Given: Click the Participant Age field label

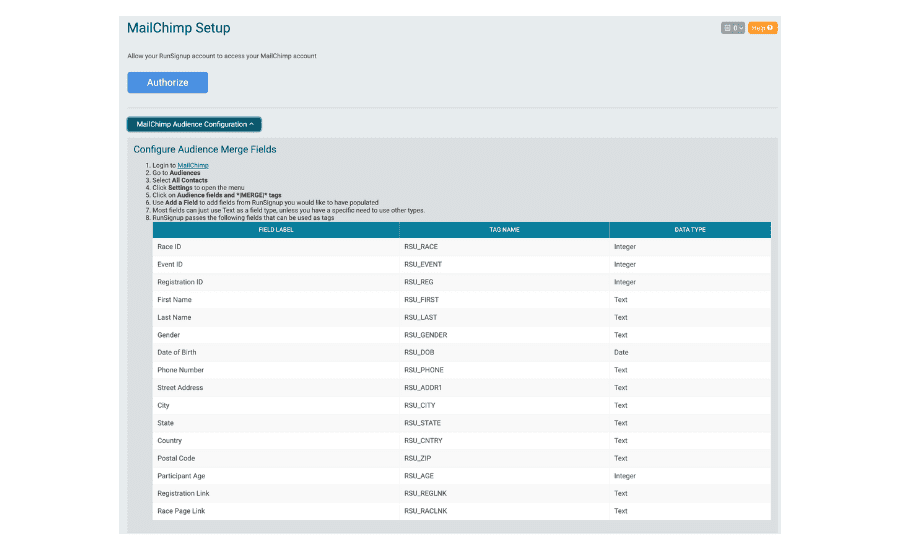Looking at the screenshot, I should tap(181, 476).
